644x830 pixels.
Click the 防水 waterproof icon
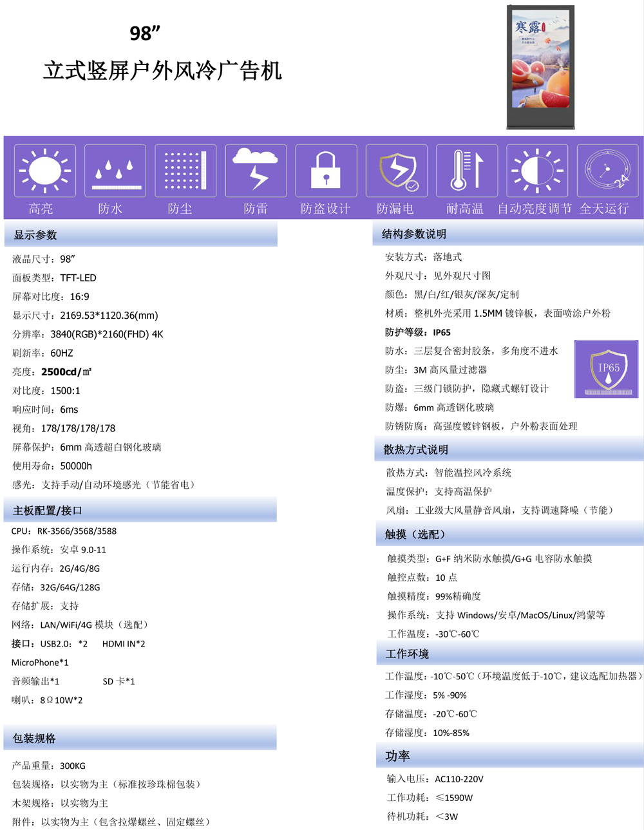point(115,169)
